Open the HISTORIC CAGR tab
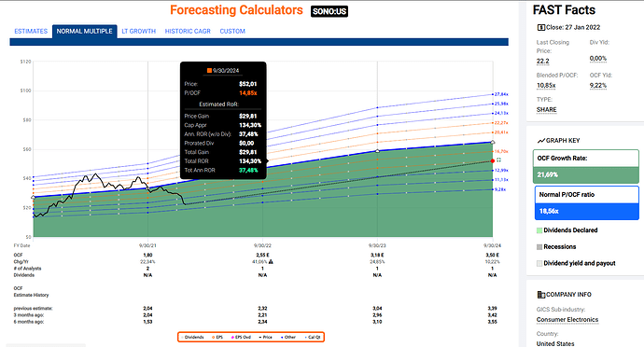Image resolution: width=644 pixels, height=347 pixels. [188, 31]
